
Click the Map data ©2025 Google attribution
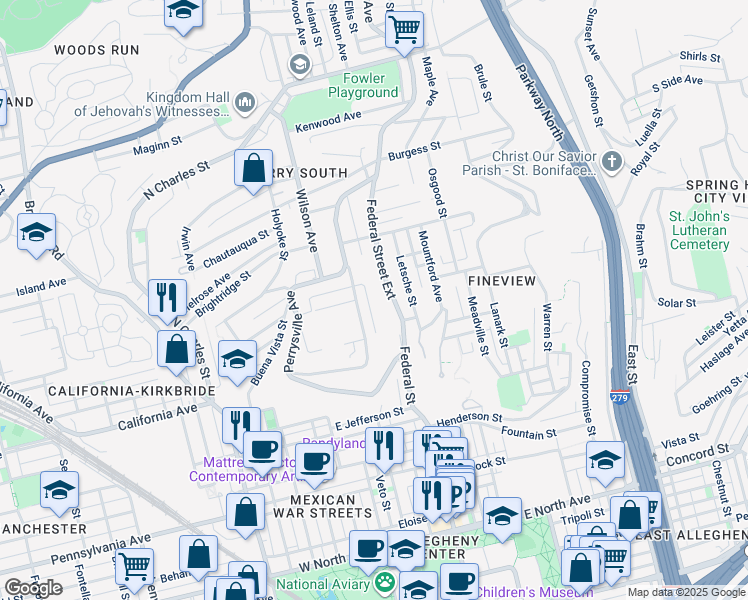pyautogui.click(x=686, y=592)
